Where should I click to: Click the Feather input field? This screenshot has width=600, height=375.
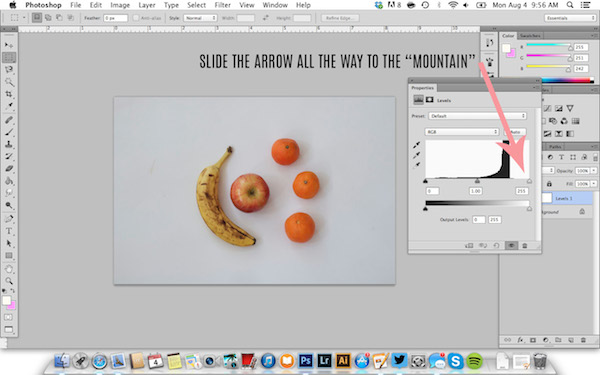click(x=116, y=18)
